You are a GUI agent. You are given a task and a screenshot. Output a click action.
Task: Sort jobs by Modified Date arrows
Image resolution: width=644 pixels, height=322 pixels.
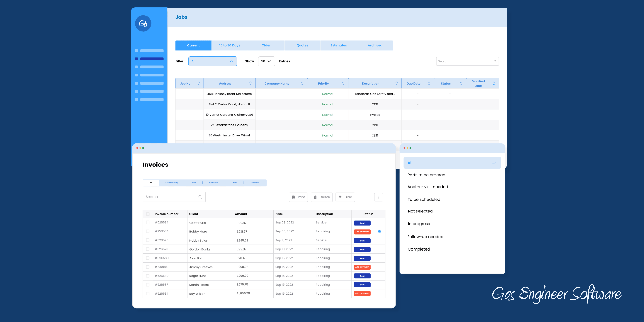coord(494,84)
